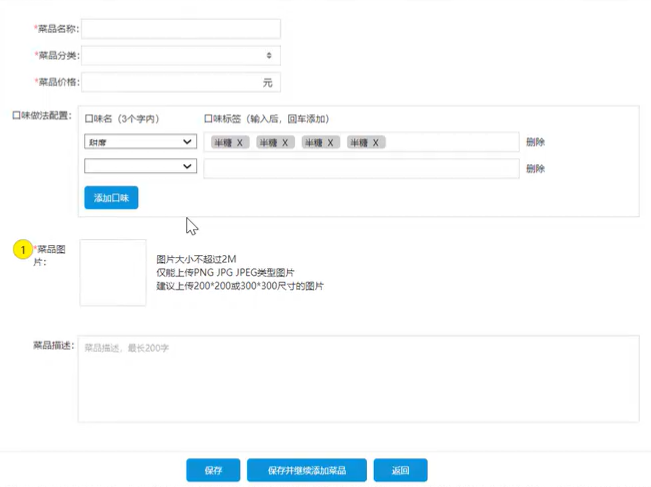The height and width of the screenshot is (487, 651).
Task: Delete the empty flavor row via 删除
Action: point(535,169)
